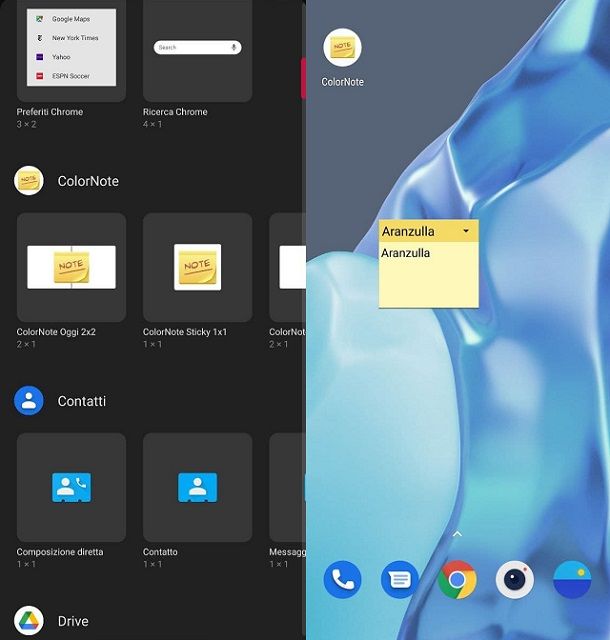Open the ColorNote app icon on home screen
Viewport: 610px width, 640px height.
click(x=342, y=47)
